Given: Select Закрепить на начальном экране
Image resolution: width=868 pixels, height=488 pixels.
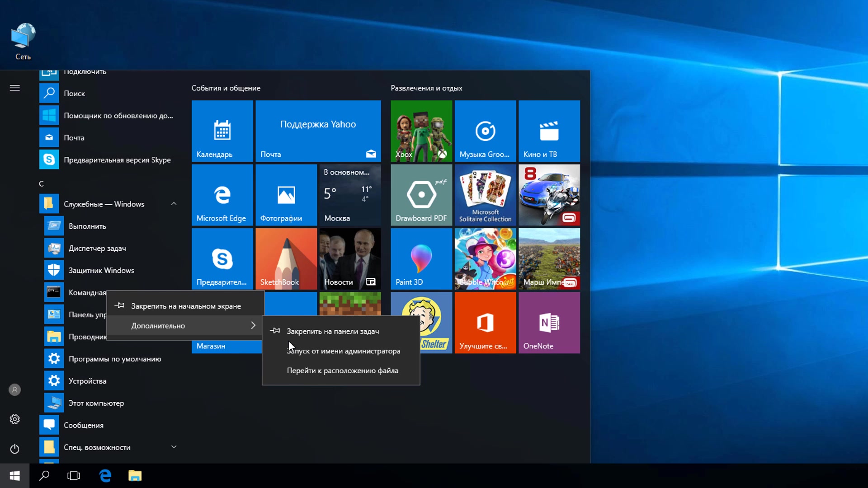Looking at the screenshot, I should [185, 306].
